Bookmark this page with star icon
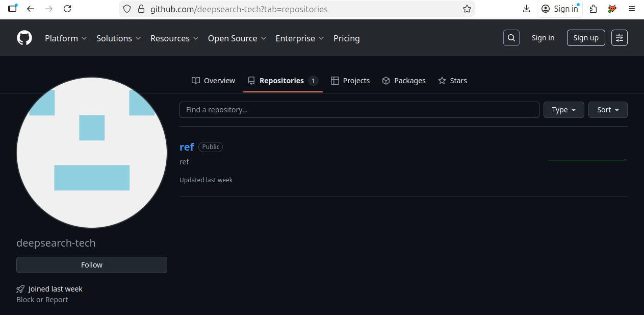 click(467, 9)
